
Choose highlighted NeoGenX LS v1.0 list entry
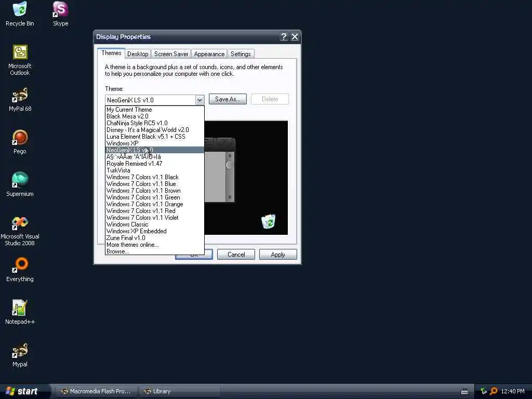point(155,150)
